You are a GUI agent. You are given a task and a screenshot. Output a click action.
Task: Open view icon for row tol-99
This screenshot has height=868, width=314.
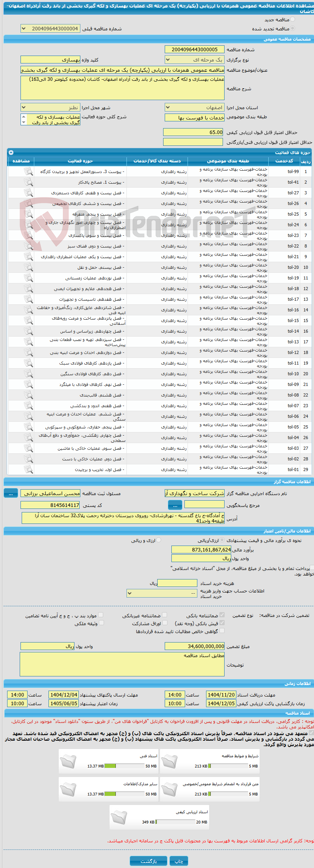[x=28, y=171]
